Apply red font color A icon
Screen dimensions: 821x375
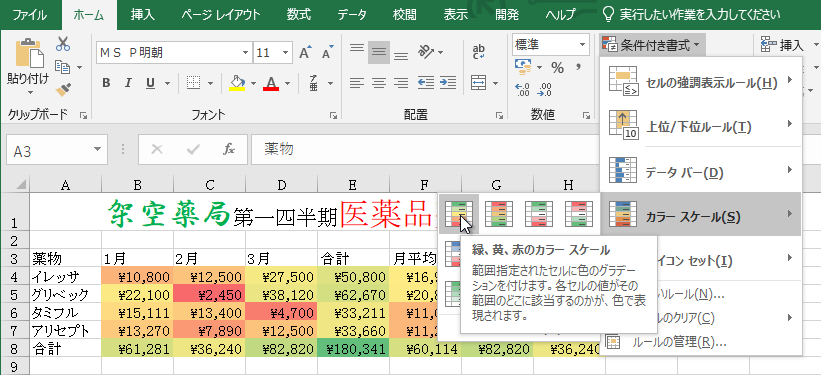271,83
